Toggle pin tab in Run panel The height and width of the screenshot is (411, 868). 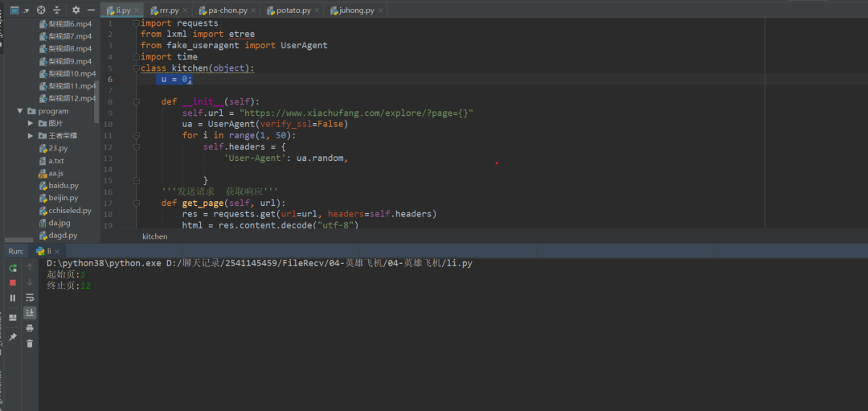pos(13,337)
